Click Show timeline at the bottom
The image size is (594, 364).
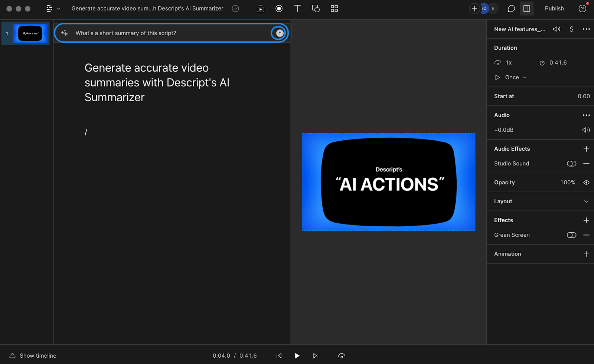point(37,355)
